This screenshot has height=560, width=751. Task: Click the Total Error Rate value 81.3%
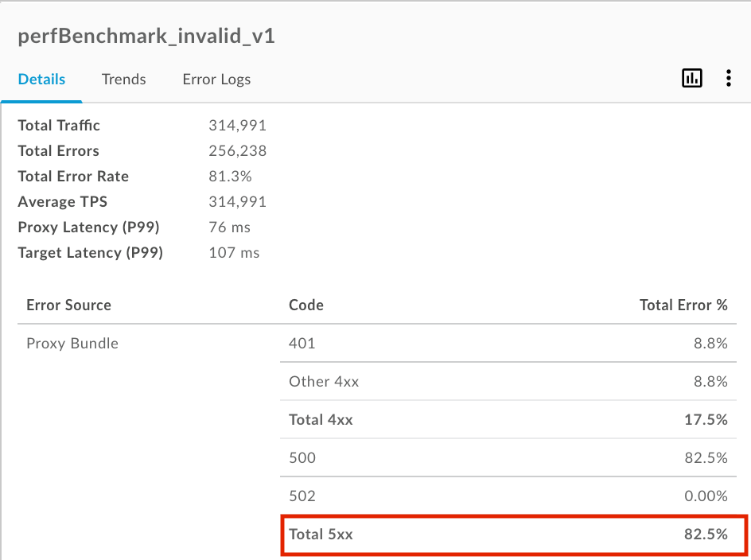coord(230,177)
